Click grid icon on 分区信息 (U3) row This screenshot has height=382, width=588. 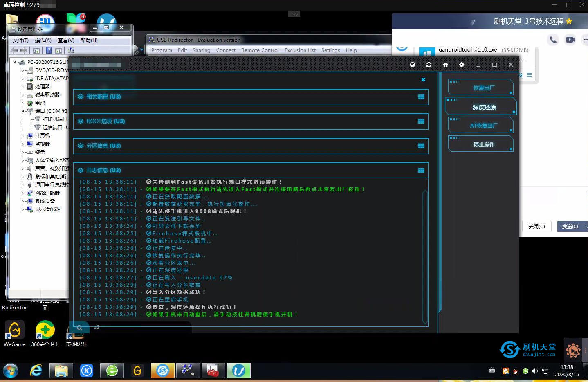click(x=421, y=146)
